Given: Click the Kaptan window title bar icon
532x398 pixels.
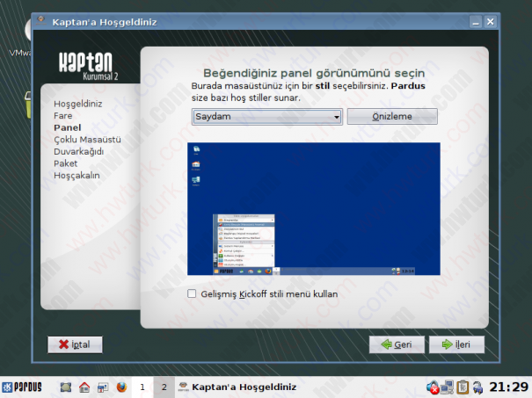Looking at the screenshot, I should (41, 21).
